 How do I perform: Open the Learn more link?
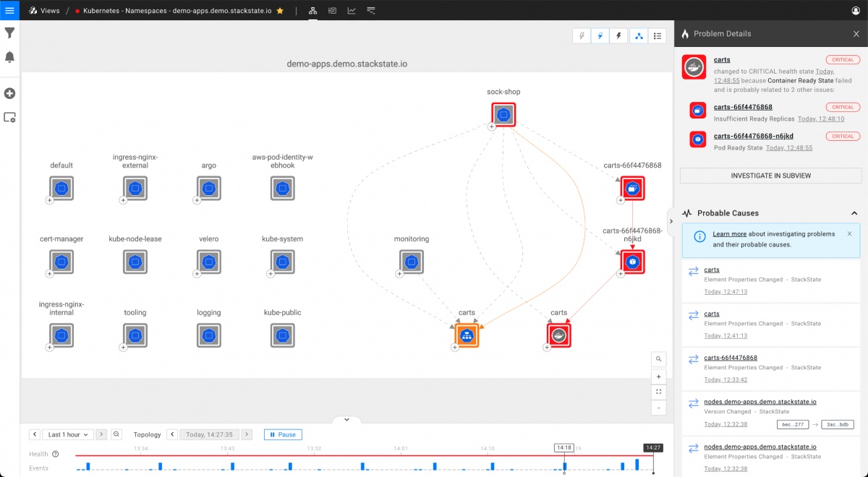[729, 234]
